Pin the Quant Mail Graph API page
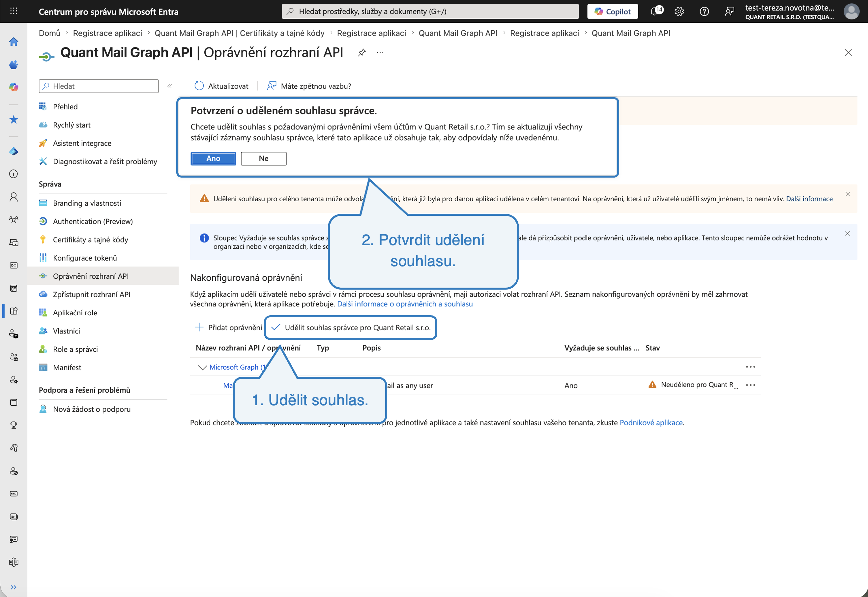This screenshot has width=868, height=597. click(362, 53)
